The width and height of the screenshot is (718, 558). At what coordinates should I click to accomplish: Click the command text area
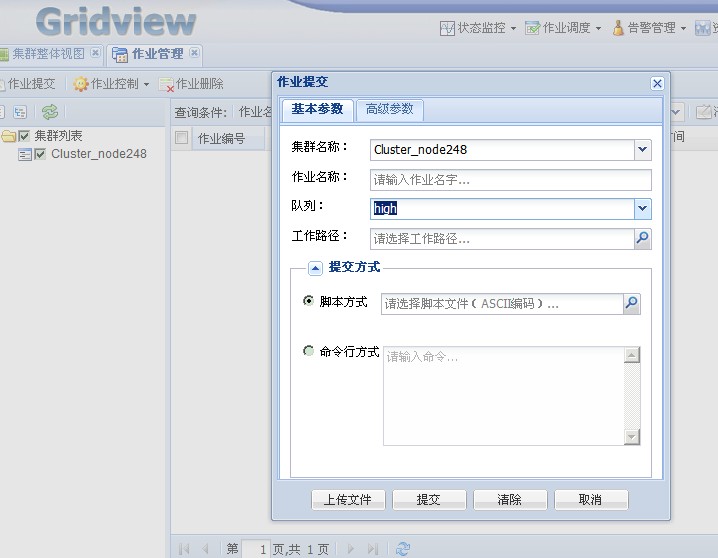503,395
